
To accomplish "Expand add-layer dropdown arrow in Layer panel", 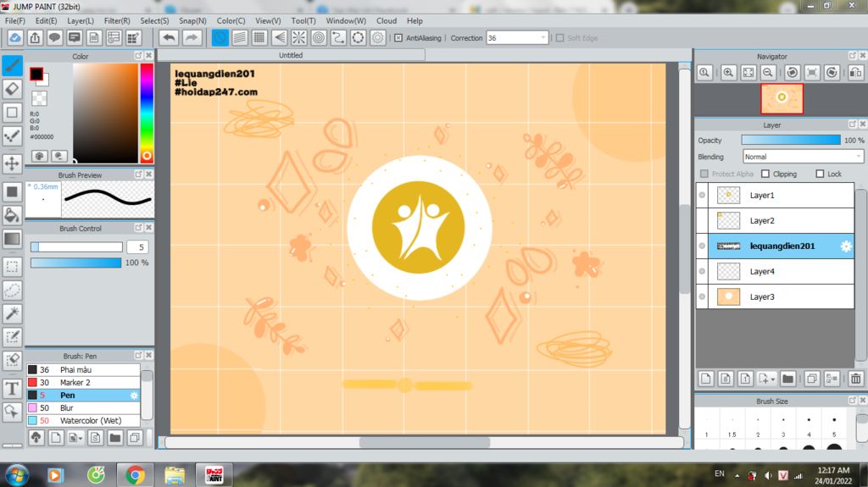I will 773,379.
